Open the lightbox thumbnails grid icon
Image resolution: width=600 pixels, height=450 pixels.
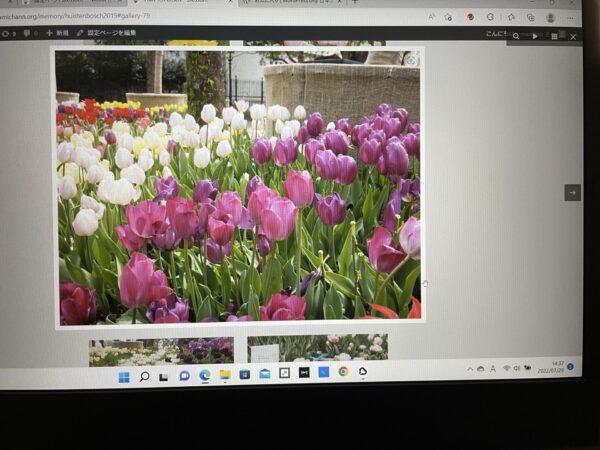tap(554, 36)
